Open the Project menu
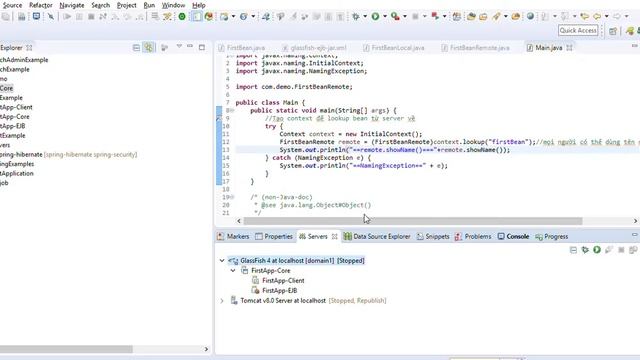Screen dimensions: 640x360 127,5
